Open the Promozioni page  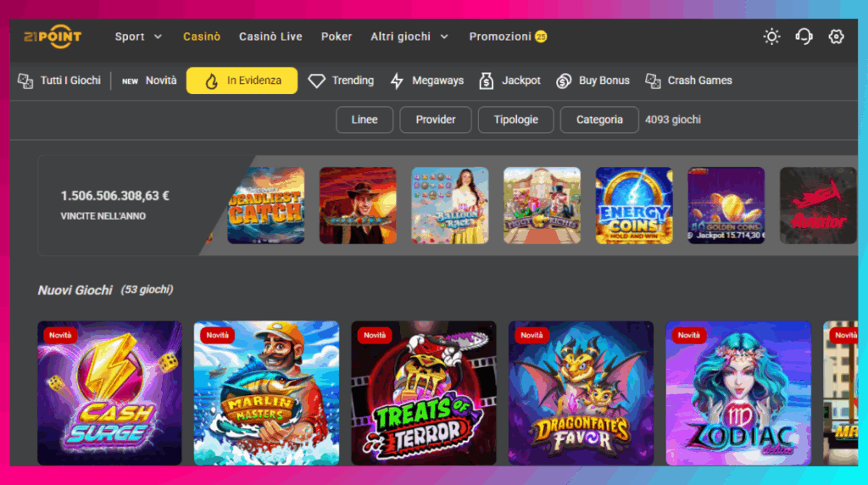click(500, 36)
